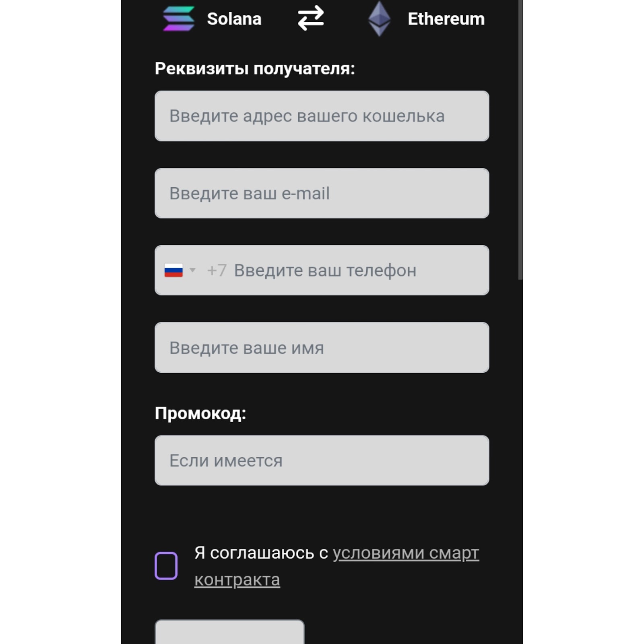
Task: Click the "Реквизиты получателя:" heading
Action: (255, 68)
